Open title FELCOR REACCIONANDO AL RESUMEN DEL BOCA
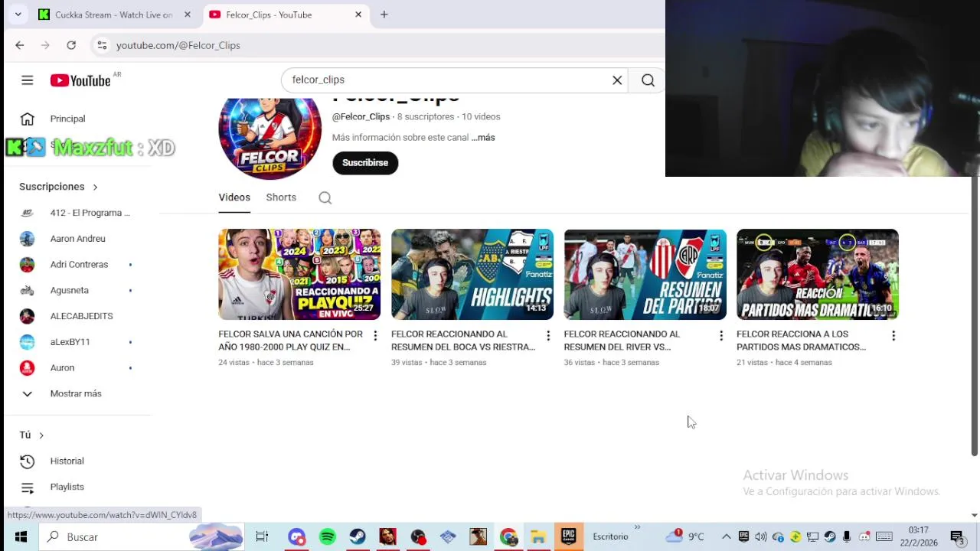This screenshot has height=551, width=980. pyautogui.click(x=463, y=341)
